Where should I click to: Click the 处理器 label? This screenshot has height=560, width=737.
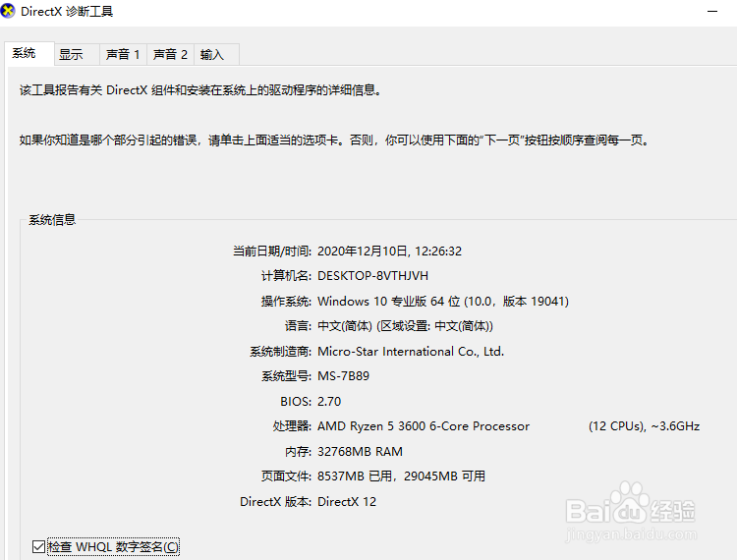point(292,426)
